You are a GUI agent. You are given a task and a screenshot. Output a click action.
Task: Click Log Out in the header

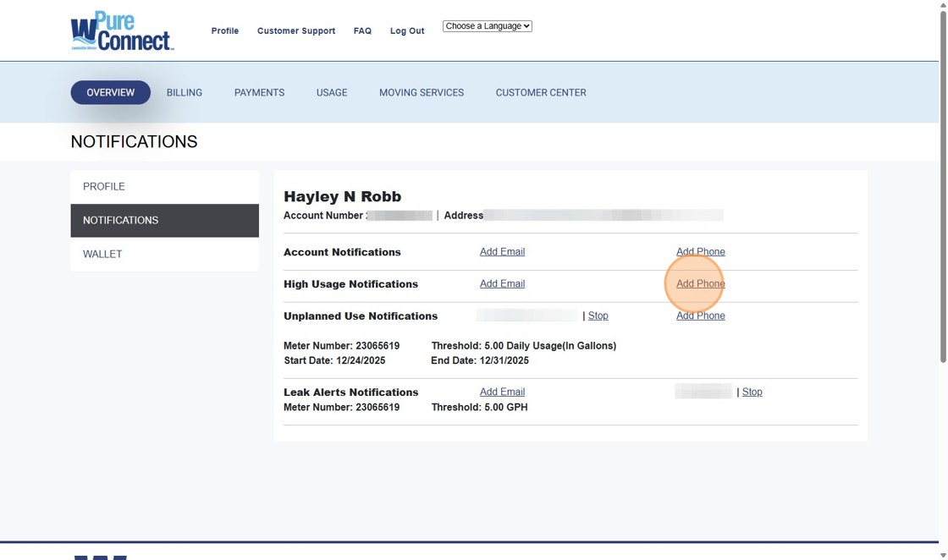point(406,30)
